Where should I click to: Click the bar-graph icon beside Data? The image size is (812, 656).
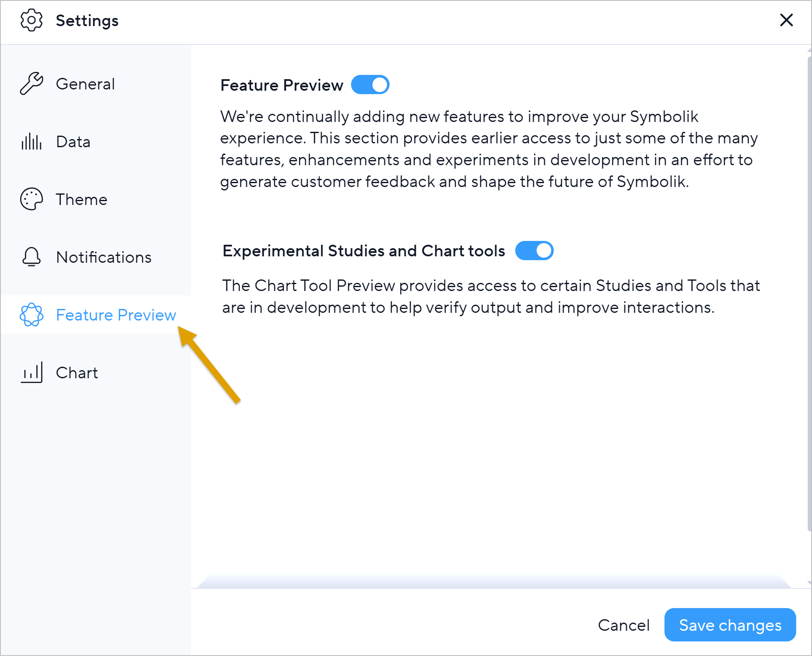point(31,142)
